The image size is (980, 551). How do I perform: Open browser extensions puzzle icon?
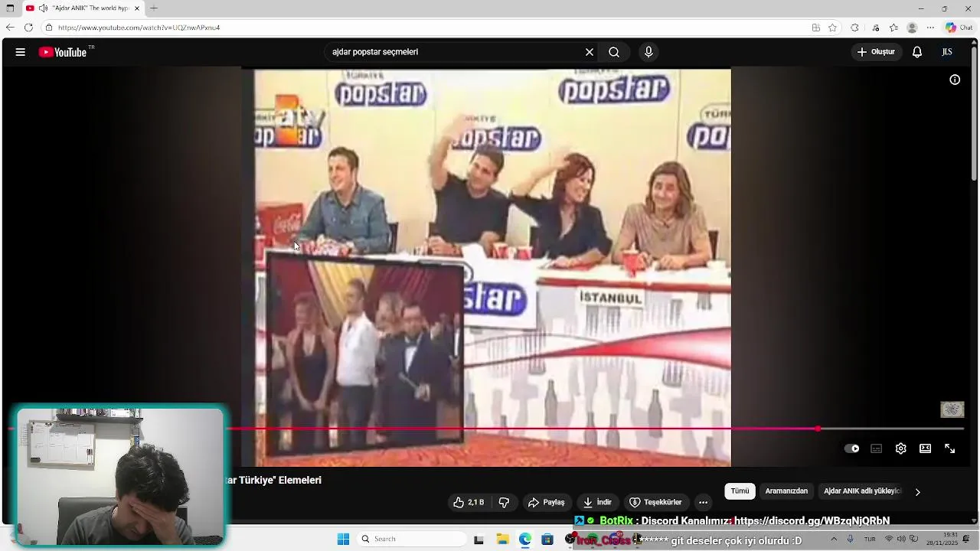854,28
